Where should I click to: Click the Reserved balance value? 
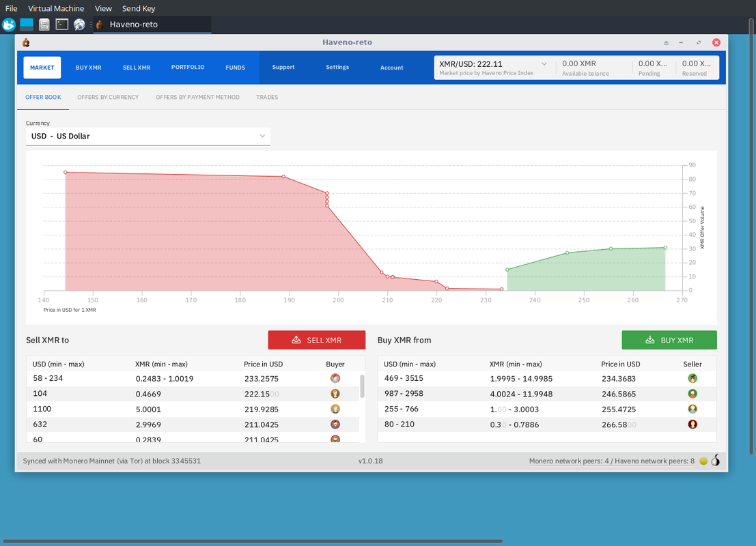696,63
